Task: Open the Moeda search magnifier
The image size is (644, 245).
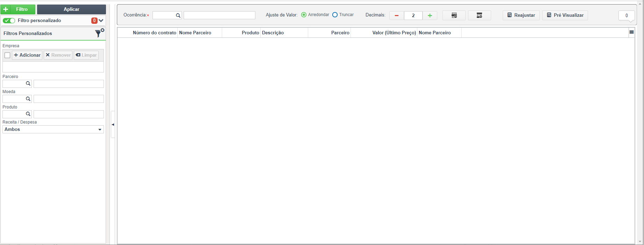Action: point(28,99)
